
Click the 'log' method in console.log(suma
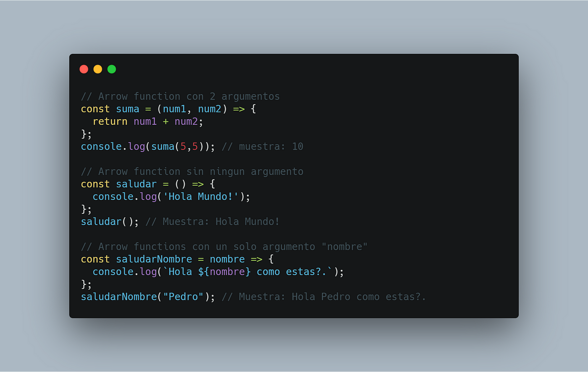click(x=136, y=147)
